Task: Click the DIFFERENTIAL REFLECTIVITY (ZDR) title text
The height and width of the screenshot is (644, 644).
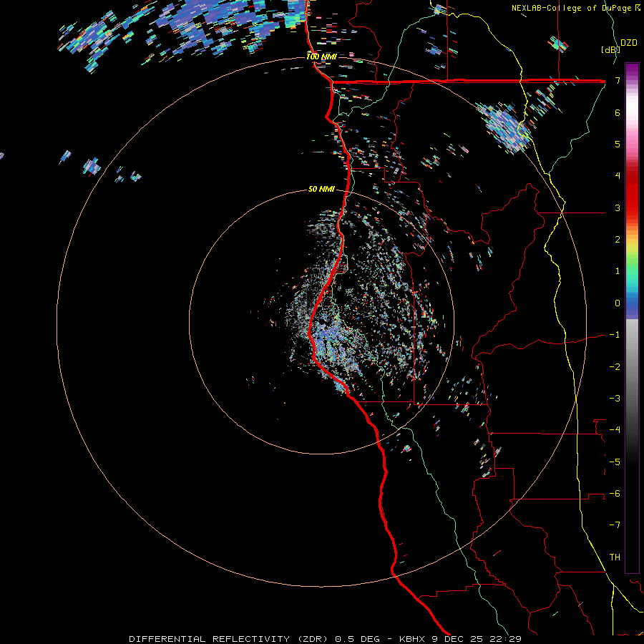Action: 230,639
